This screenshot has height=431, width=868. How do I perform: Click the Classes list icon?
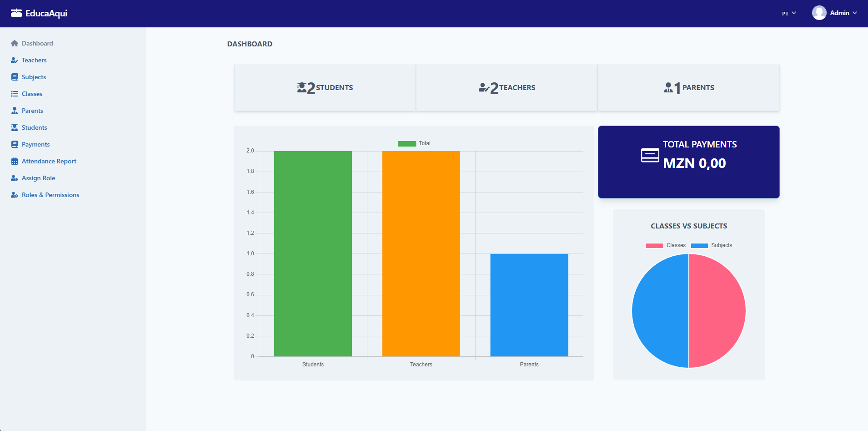point(15,94)
